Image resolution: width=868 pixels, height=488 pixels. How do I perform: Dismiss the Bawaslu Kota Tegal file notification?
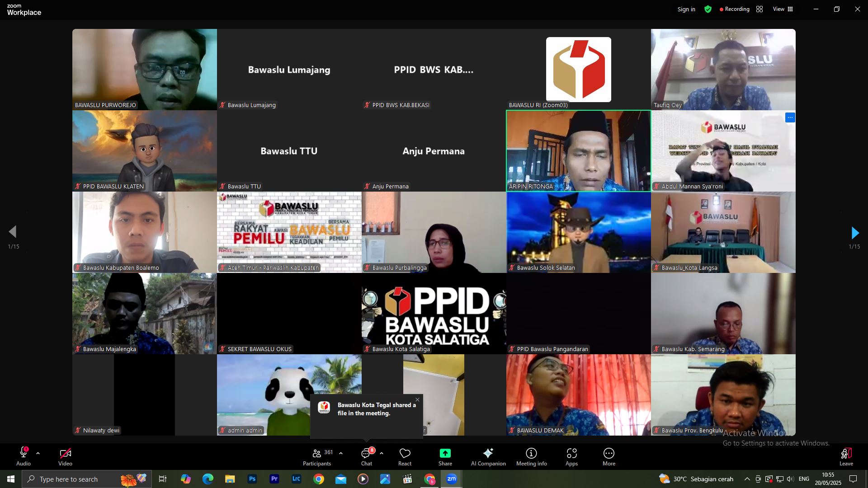[417, 400]
